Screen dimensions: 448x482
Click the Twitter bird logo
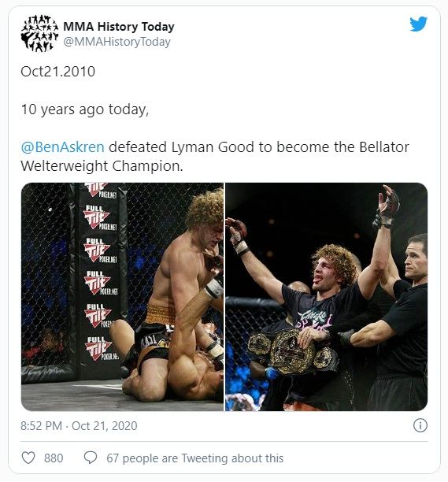coord(418,24)
